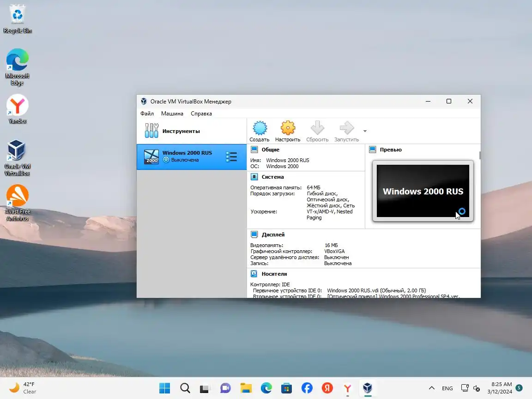Open the Файл menu
Image resolution: width=532 pixels, height=399 pixels.
(147, 114)
